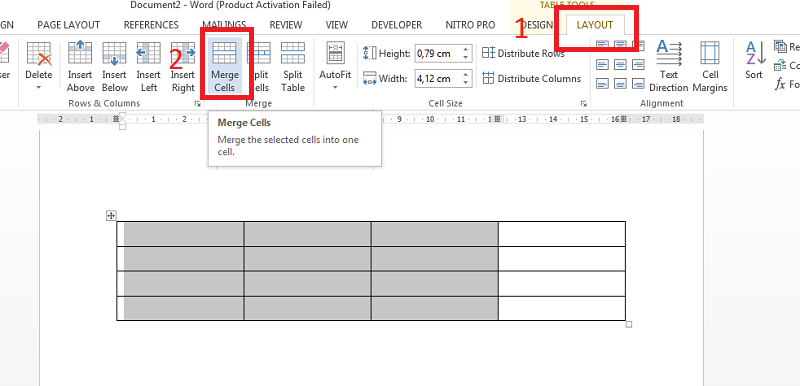
Task: Click the Align Bottom Left icon
Action: [x=603, y=83]
